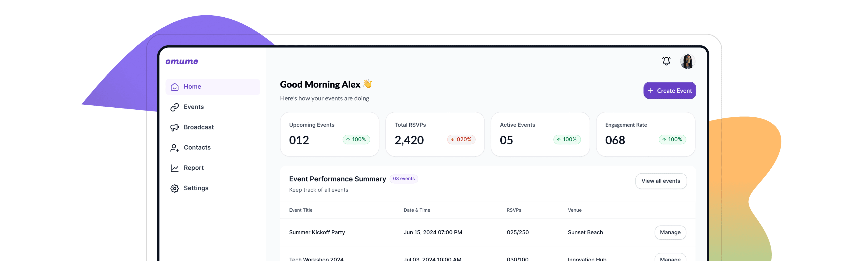Click the 03 events badge
The height and width of the screenshot is (261, 868).
[404, 179]
